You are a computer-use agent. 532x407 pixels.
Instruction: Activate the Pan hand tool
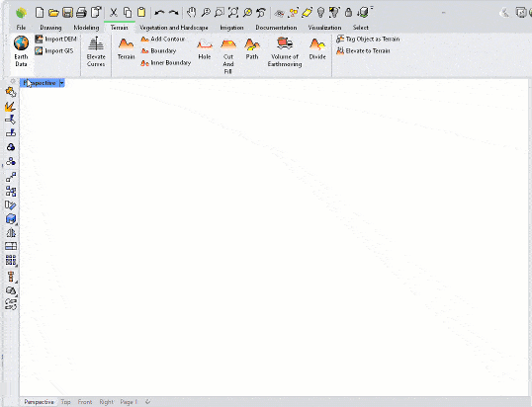point(192,13)
